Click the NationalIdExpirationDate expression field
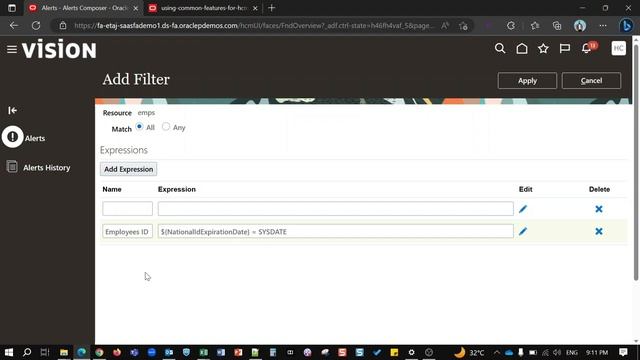640x360 pixels. click(336, 231)
